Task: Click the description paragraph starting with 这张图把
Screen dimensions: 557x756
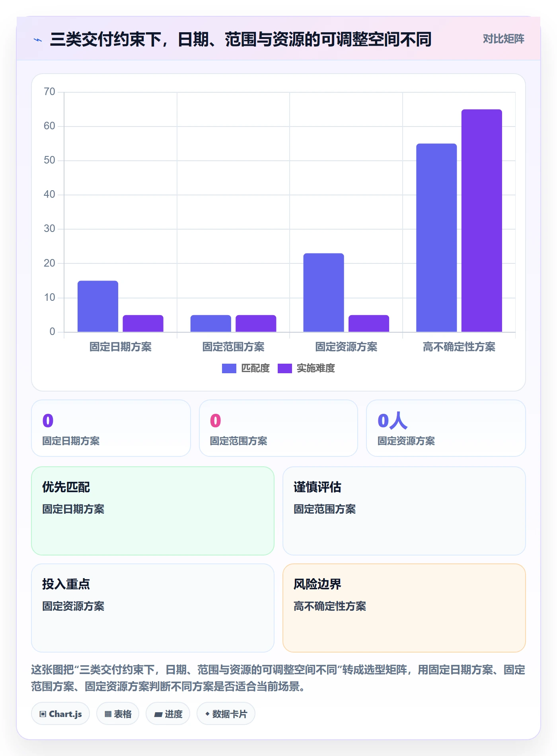Action: tap(278, 678)
